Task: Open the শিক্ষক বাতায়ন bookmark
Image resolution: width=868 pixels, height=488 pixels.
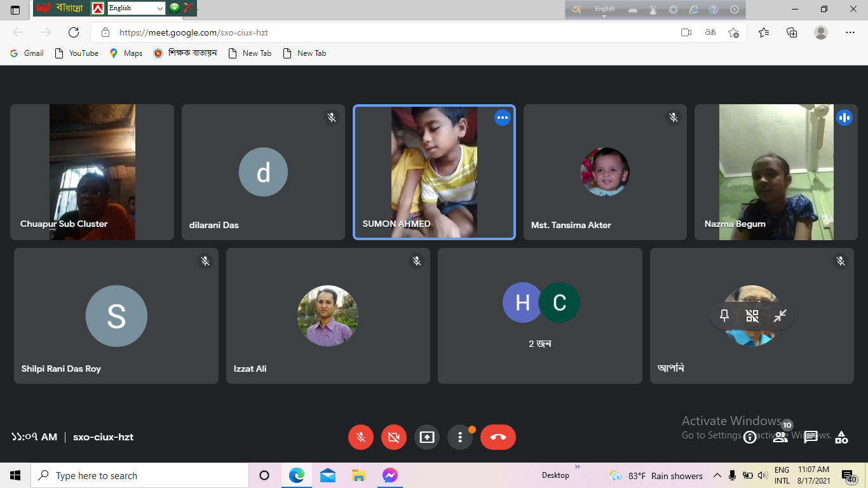Action: click(186, 53)
